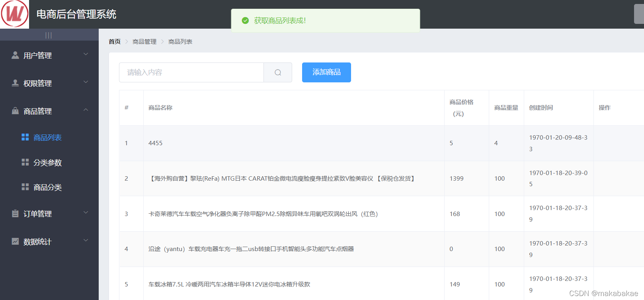This screenshot has width=644, height=300.
Task: Select the product name 4455
Action: click(x=155, y=143)
